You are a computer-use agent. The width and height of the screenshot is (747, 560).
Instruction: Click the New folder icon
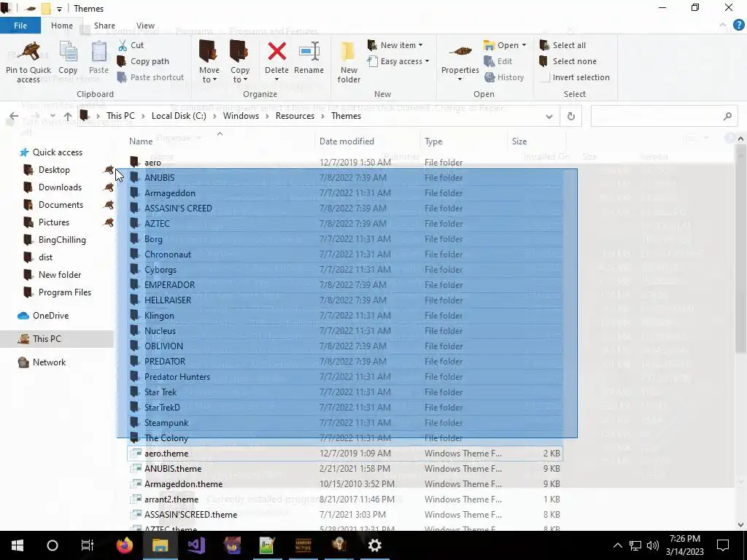[349, 52]
